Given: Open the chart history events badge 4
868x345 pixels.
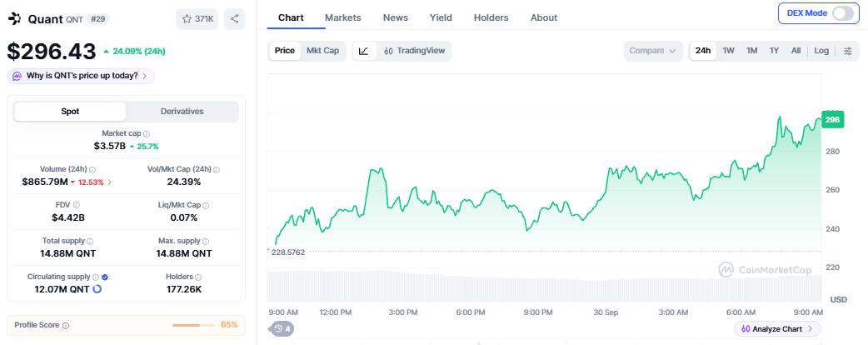Looking at the screenshot, I should point(282,329).
